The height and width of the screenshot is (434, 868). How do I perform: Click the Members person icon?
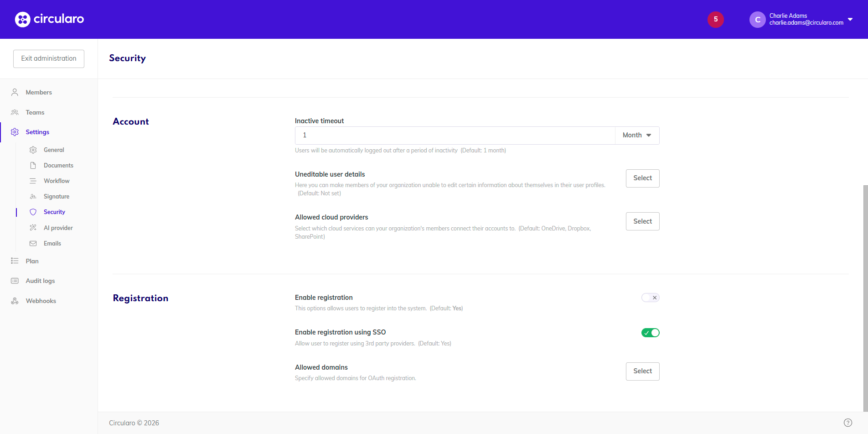point(15,92)
